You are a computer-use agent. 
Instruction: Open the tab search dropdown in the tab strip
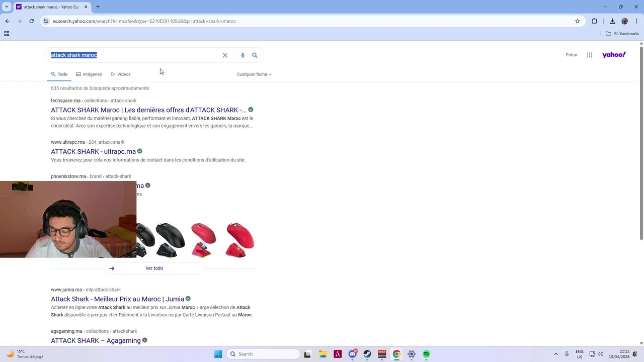pyautogui.click(x=7, y=7)
